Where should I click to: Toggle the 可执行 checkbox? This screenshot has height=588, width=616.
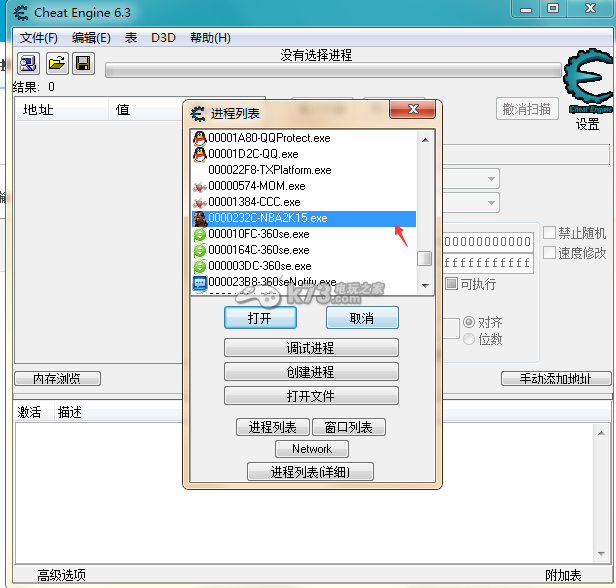(x=452, y=284)
